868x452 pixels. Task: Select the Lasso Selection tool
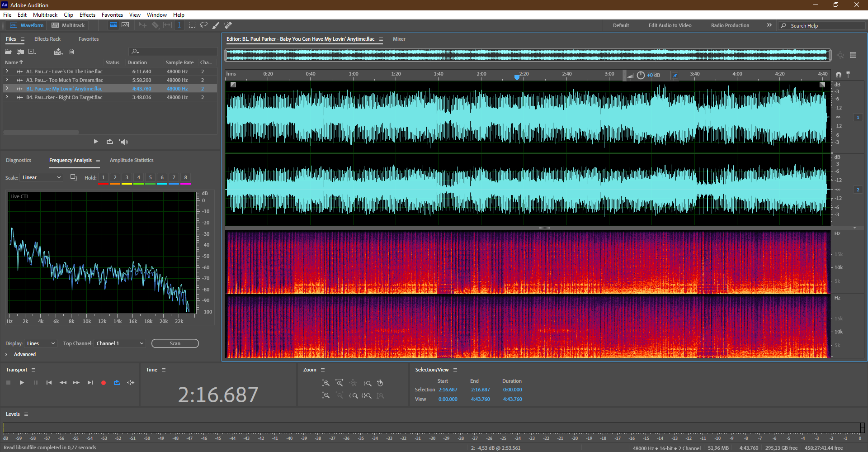tap(204, 25)
